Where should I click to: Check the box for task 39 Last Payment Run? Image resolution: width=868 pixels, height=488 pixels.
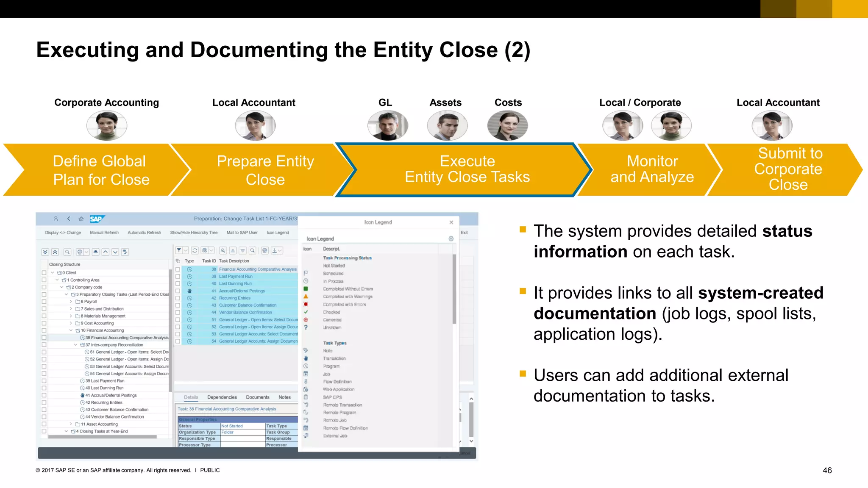pos(178,276)
